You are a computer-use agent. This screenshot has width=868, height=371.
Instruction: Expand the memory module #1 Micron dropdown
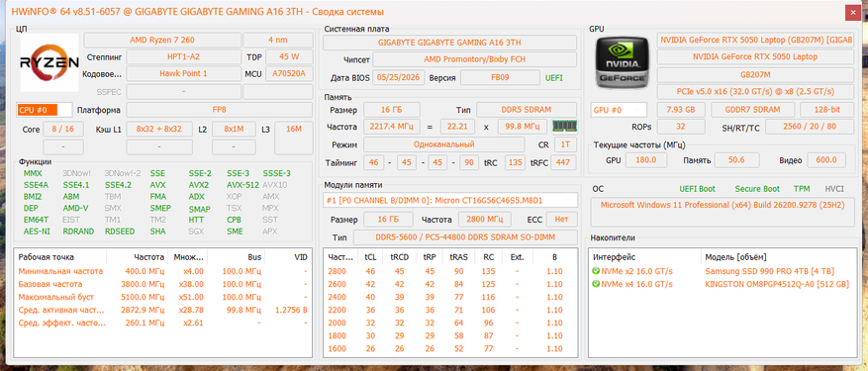[450, 200]
